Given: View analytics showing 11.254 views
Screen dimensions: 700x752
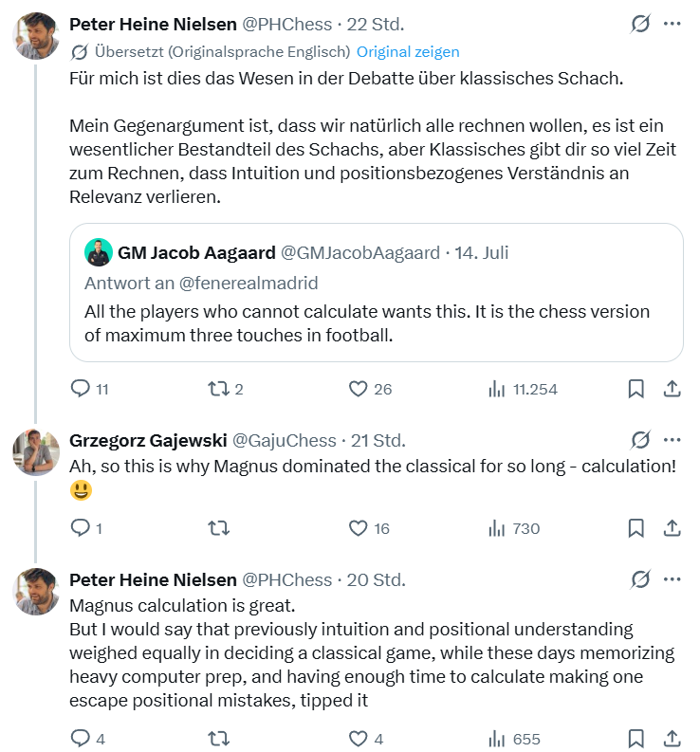Looking at the screenshot, I should pos(523,389).
